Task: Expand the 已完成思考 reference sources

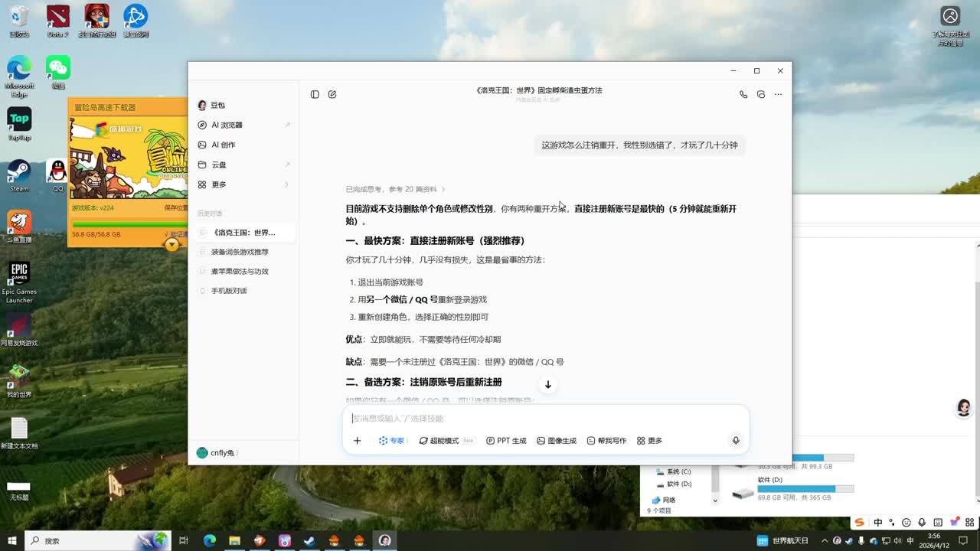Action: (x=394, y=189)
